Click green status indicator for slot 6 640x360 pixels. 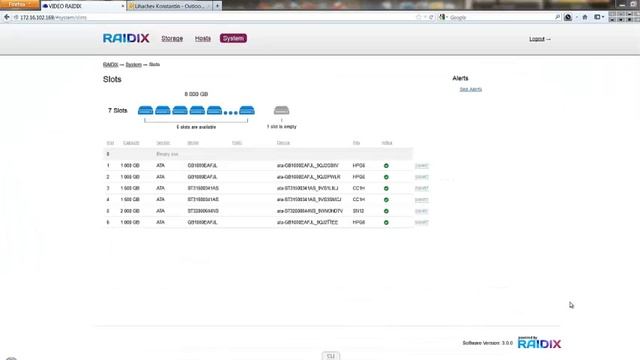tap(386, 222)
